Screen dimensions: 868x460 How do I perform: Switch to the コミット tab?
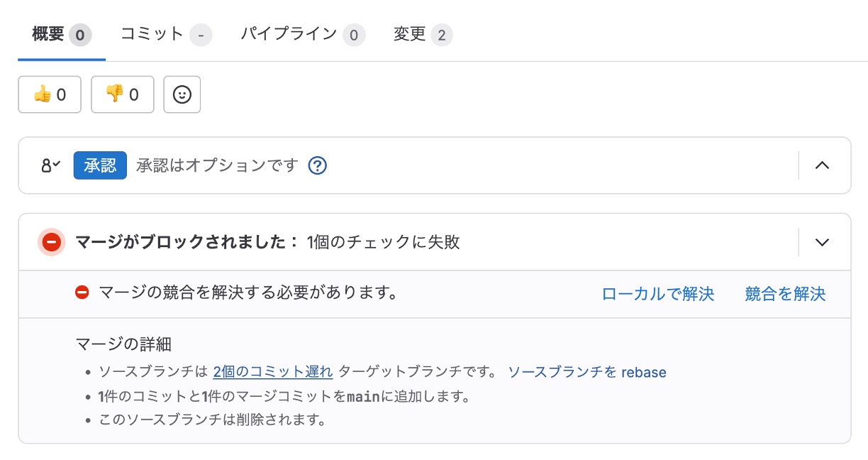pyautogui.click(x=166, y=34)
